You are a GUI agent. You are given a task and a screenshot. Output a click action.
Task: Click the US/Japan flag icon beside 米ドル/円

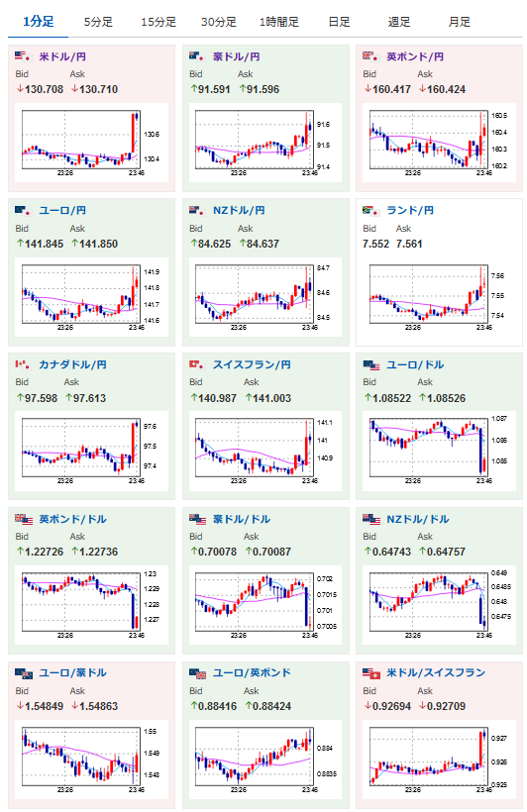22,56
